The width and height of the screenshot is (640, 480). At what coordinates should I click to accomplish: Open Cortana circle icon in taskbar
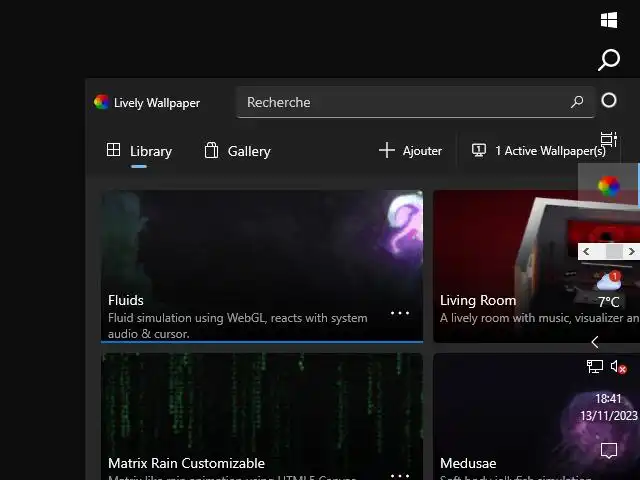609,100
